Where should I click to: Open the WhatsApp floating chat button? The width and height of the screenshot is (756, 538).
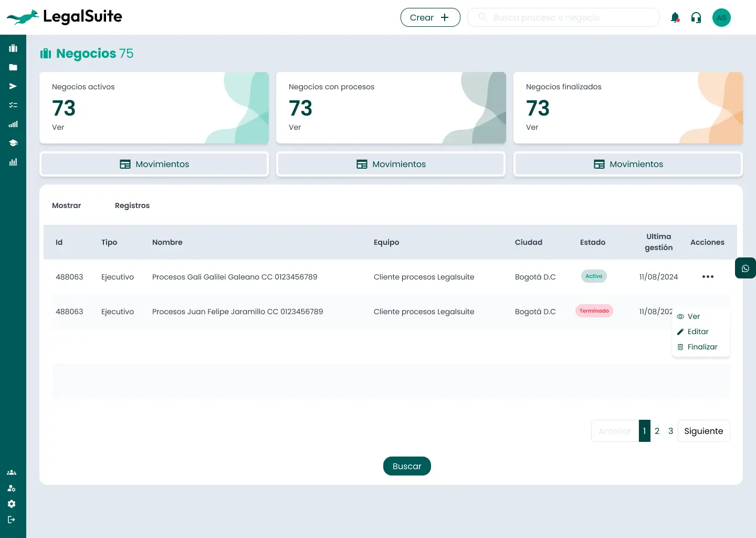[745, 268]
